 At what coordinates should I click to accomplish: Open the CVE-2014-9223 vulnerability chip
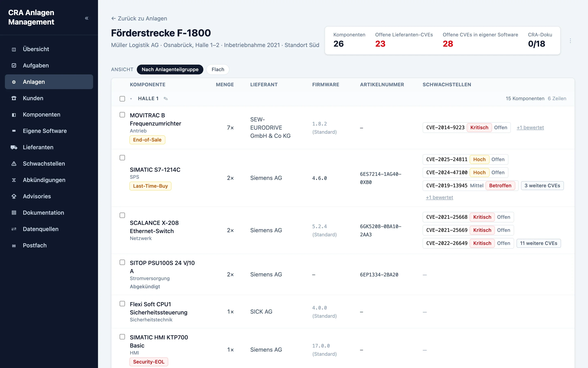coord(467,128)
